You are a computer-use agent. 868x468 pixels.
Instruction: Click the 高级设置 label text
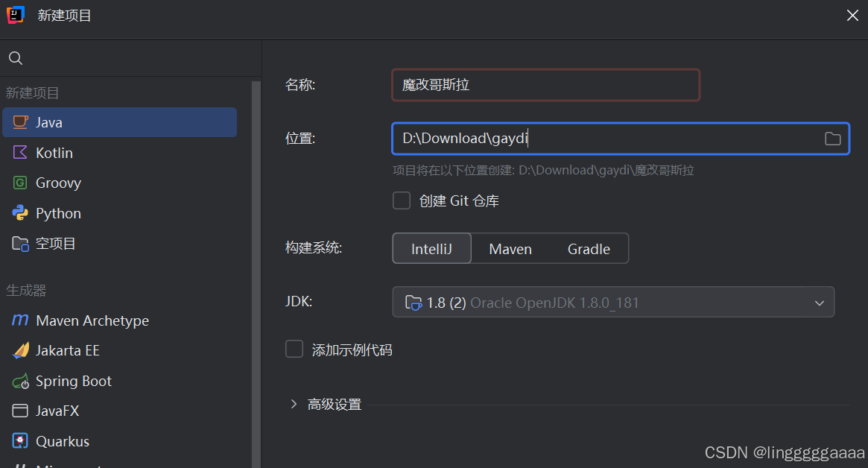click(x=335, y=405)
